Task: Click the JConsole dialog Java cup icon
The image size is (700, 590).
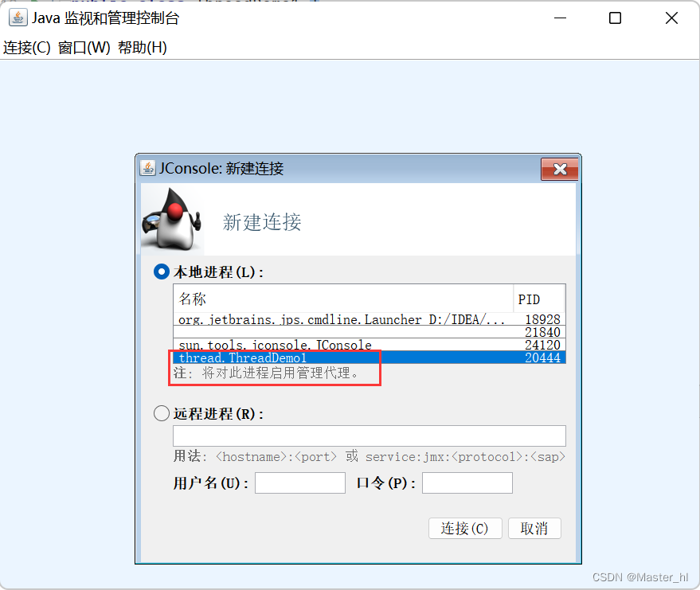Action: pyautogui.click(x=148, y=168)
